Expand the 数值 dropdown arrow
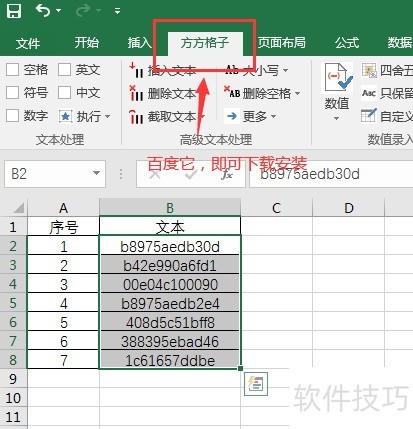This screenshot has height=429, width=413. (337, 118)
